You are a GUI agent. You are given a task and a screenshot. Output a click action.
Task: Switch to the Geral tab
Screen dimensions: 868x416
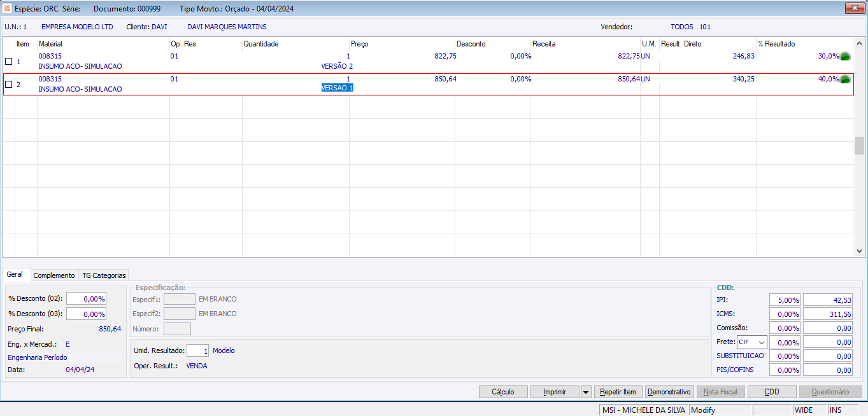15,274
